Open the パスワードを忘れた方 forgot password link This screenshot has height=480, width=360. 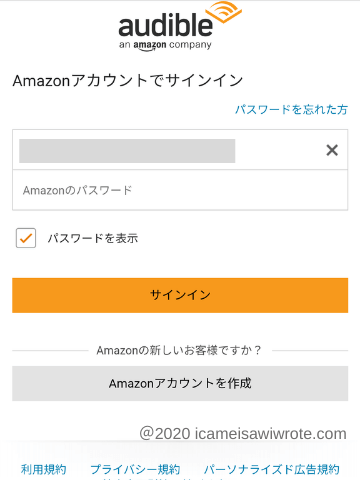[291, 109]
